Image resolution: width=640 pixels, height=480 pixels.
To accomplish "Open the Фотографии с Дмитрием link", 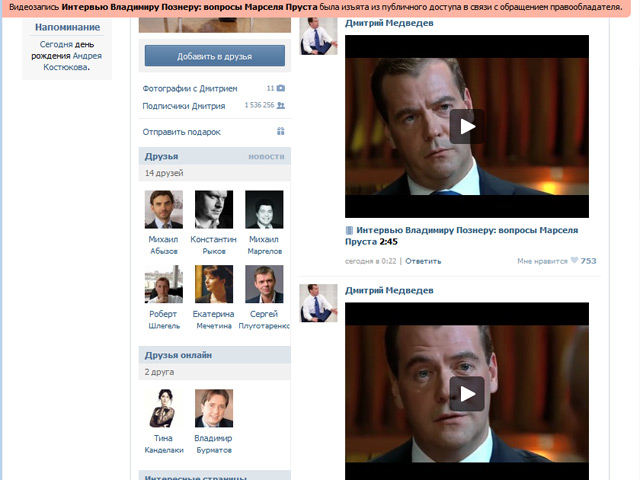I will [190, 89].
